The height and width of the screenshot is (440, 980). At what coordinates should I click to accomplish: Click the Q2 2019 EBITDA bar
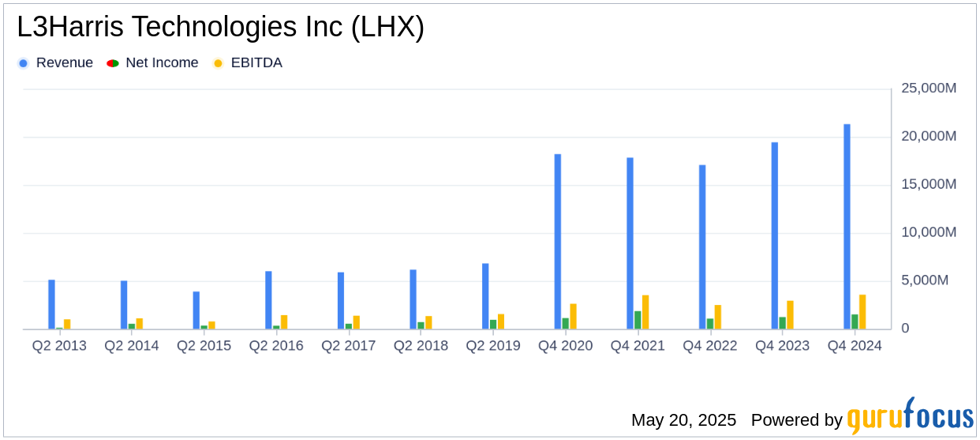point(501,322)
